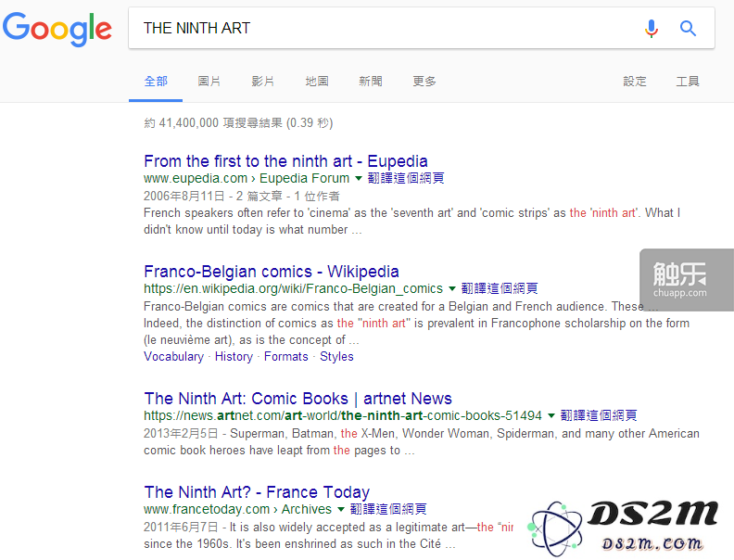
Task: Click the news.artnet.com green URL
Action: tap(343, 415)
